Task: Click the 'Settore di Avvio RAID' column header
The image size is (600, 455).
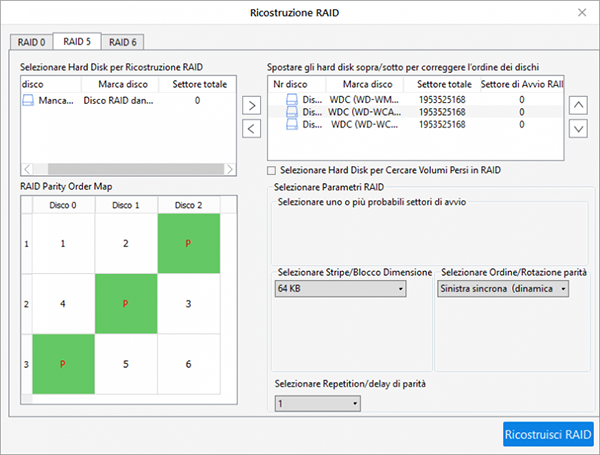Action: (x=522, y=84)
